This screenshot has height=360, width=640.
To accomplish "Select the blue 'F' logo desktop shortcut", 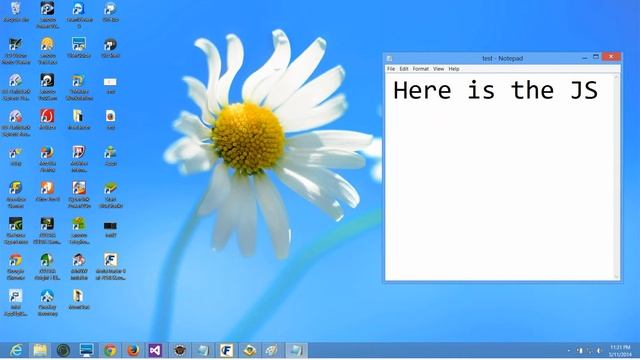I will [110, 267].
